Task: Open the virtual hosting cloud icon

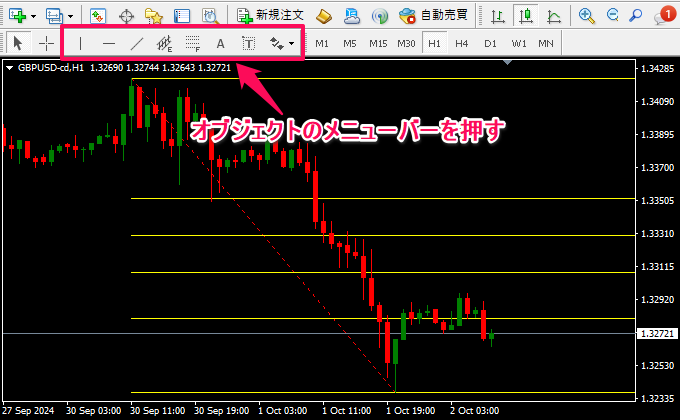Action: pyautogui.click(x=352, y=16)
